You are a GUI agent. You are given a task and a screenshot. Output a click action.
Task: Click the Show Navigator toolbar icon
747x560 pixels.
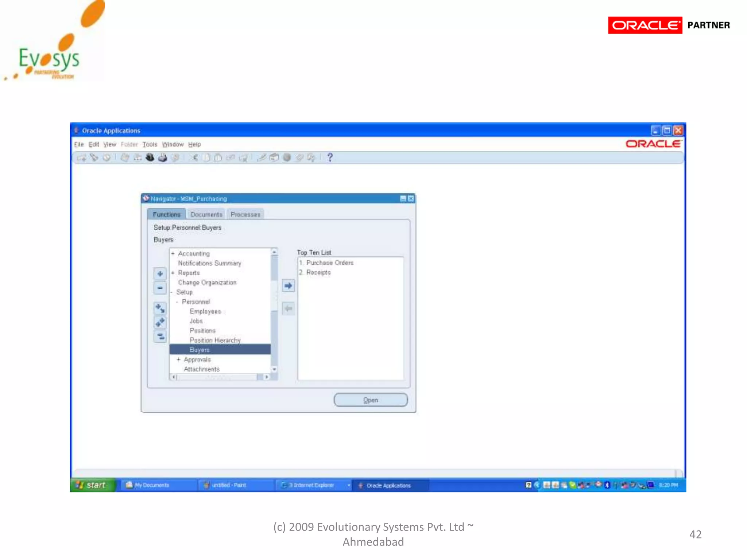point(107,157)
